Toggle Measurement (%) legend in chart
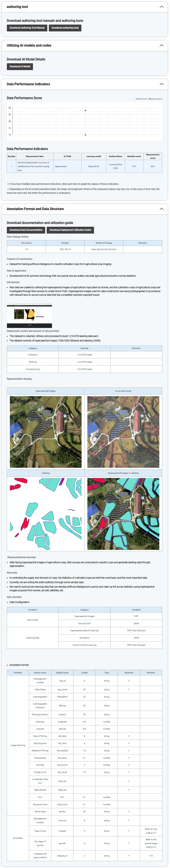This screenshot has height=868, width=170. tap(142, 99)
